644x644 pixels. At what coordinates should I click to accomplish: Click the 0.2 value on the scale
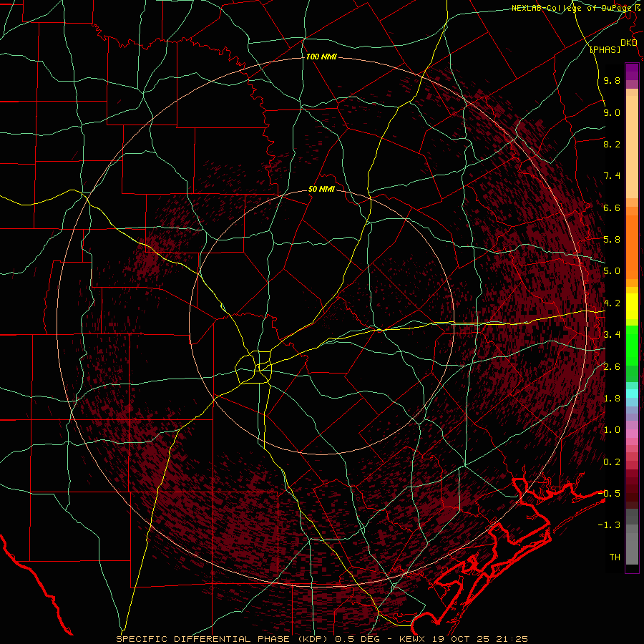pyautogui.click(x=612, y=462)
